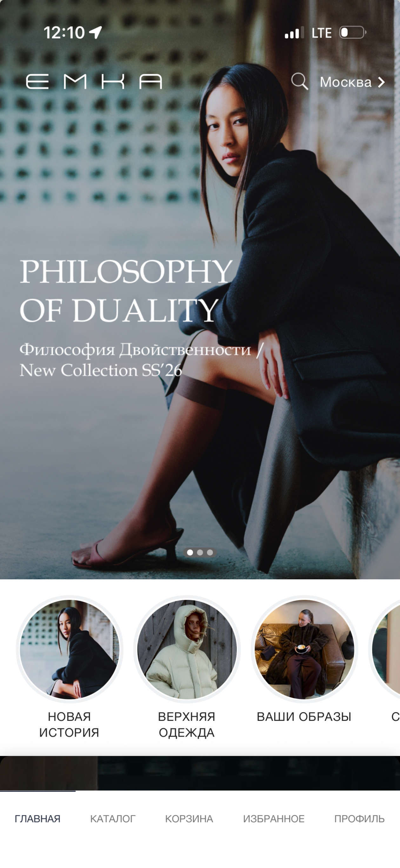The width and height of the screenshot is (400, 868).
Task: Tap the New Collection SS'26 subtitle
Action: tap(101, 370)
